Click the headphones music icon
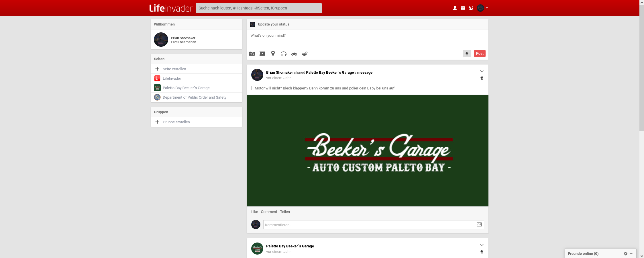 click(284, 54)
